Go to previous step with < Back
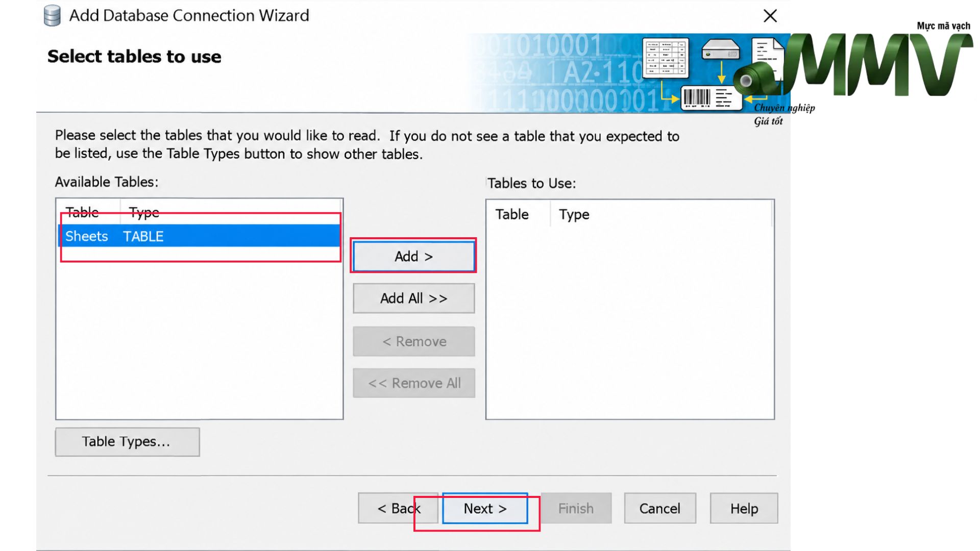The image size is (980, 551). 398,508
